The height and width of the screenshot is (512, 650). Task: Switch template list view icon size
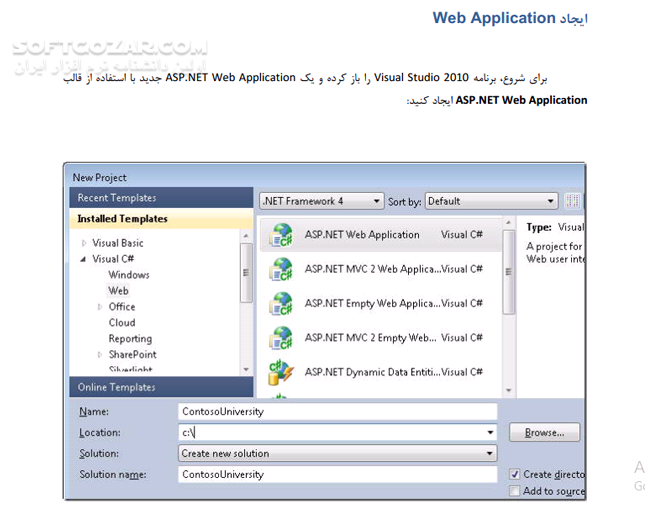click(x=572, y=201)
